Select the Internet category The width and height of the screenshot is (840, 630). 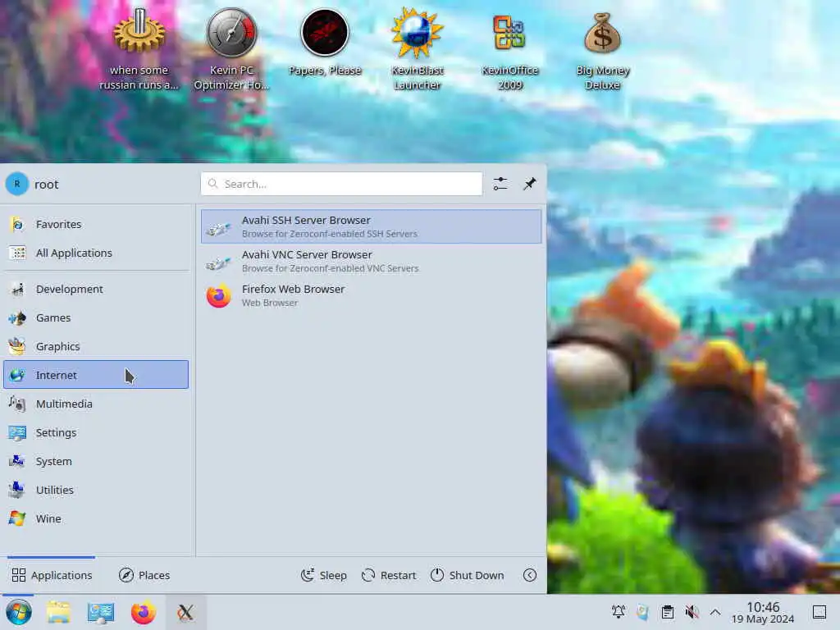(x=96, y=374)
